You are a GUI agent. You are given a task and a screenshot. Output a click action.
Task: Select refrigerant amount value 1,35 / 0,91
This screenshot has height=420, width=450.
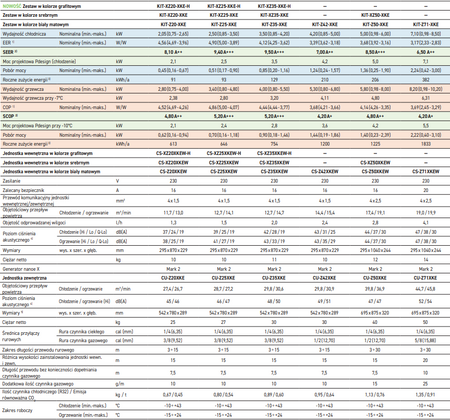(426, 395)
